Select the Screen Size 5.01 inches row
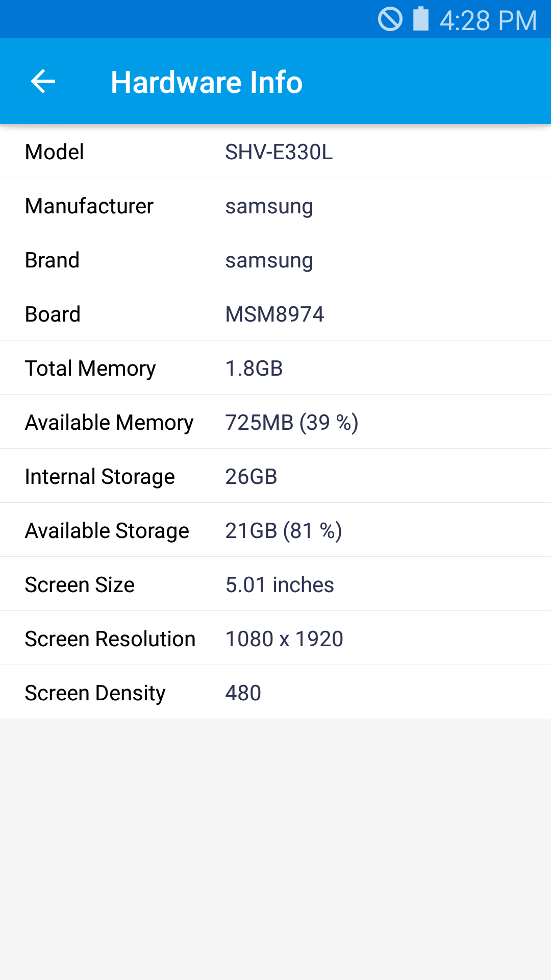Screen dimensions: 551x980 pyautogui.click(x=275, y=584)
